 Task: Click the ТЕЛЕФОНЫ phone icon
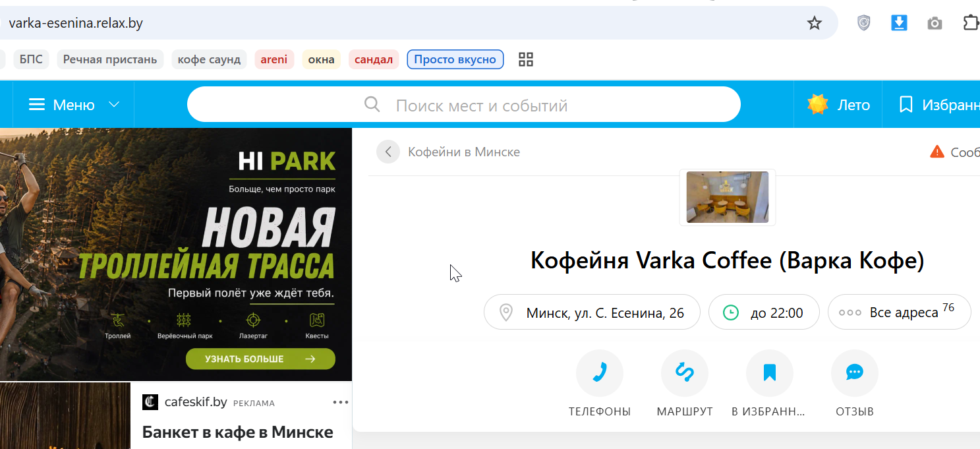(600, 373)
